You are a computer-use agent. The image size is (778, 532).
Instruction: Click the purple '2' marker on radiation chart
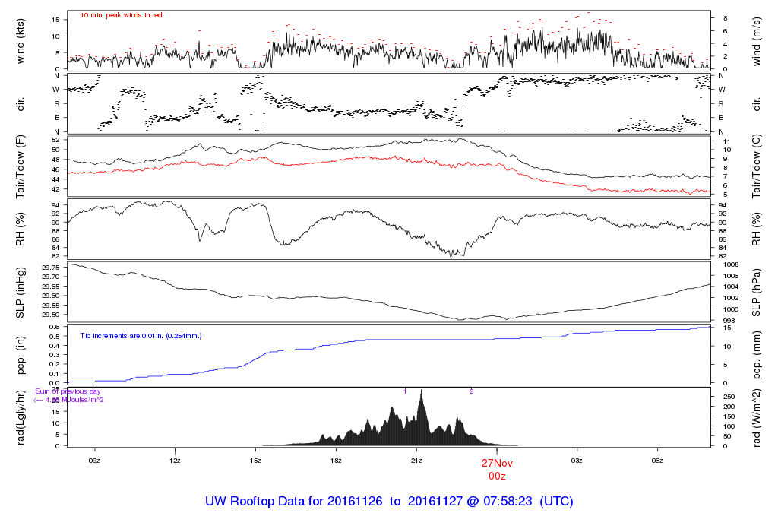point(471,391)
